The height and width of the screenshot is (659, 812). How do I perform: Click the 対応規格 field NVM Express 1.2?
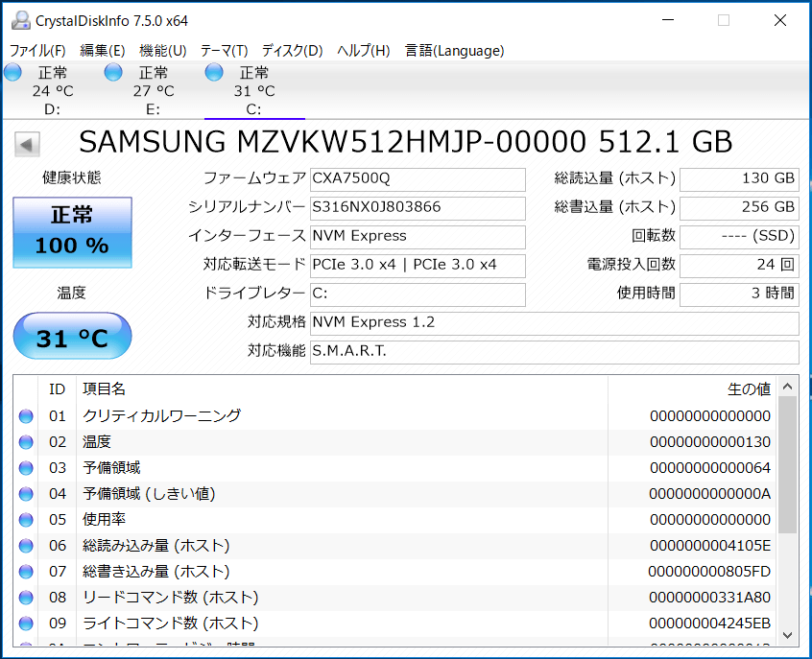click(x=555, y=323)
